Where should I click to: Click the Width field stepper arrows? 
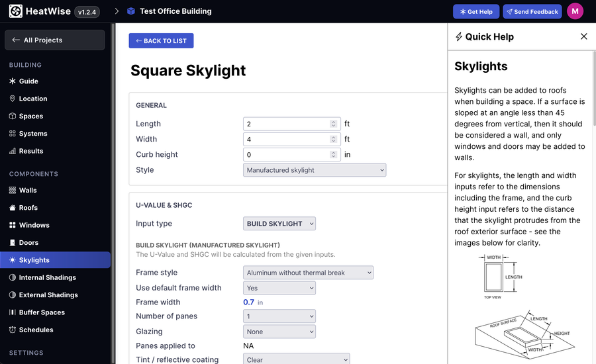(333, 139)
